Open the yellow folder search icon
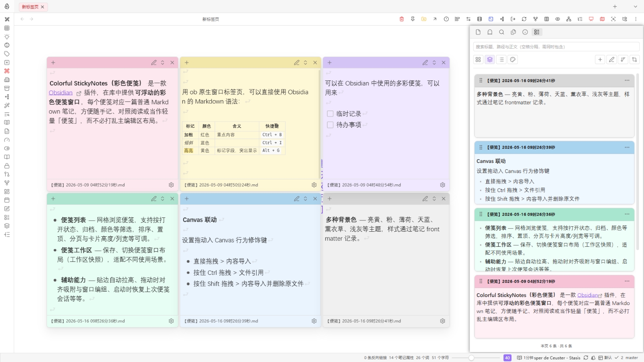This screenshot has height=362, width=644. pos(424,19)
